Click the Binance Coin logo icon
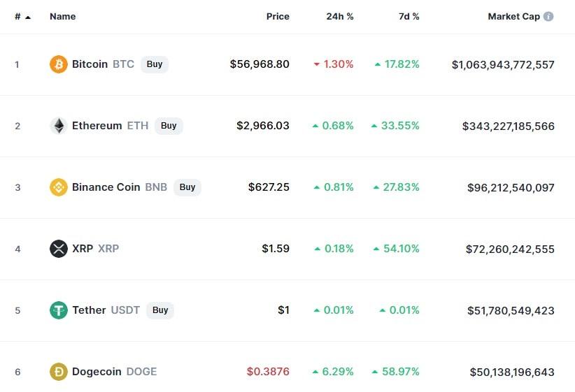 (x=59, y=187)
